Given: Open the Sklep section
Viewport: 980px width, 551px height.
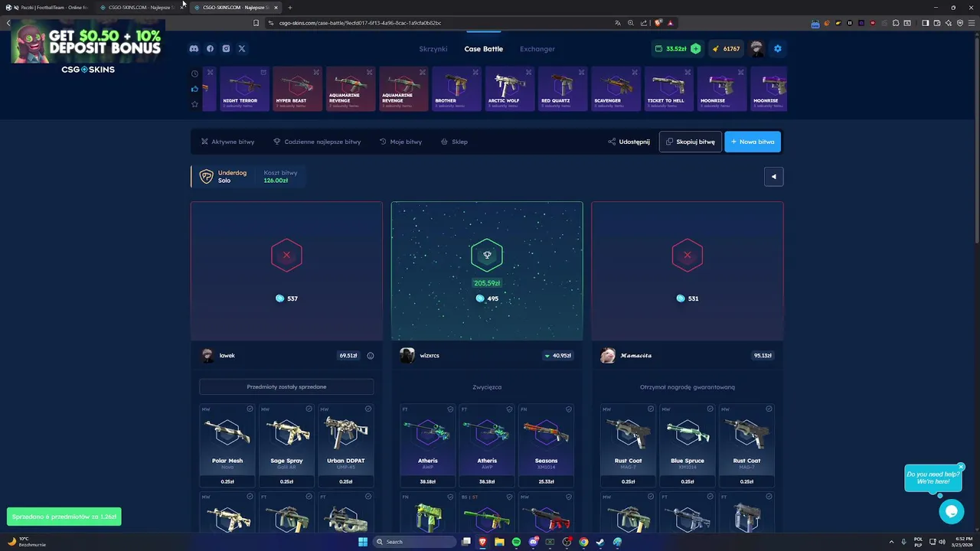Looking at the screenshot, I should 454,142.
